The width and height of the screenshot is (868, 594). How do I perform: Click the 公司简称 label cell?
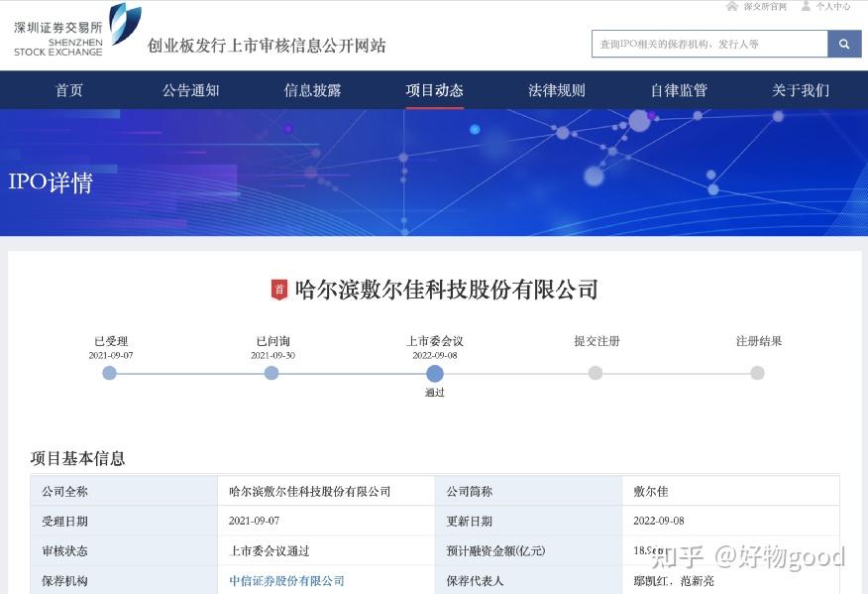click(529, 491)
